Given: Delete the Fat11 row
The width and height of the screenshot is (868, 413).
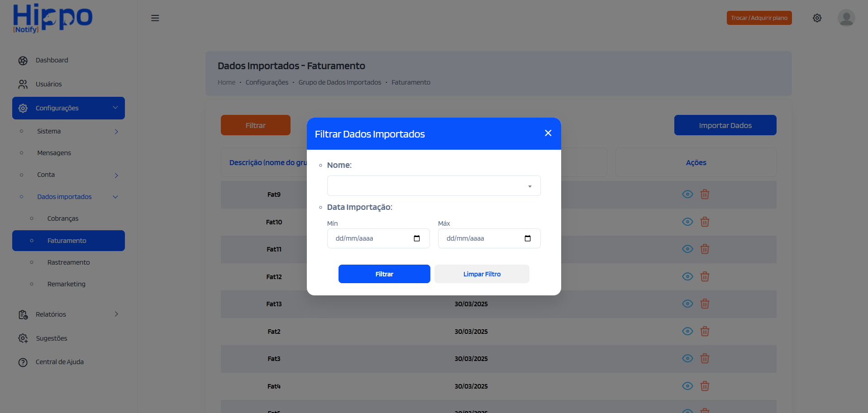Looking at the screenshot, I should pos(705,249).
